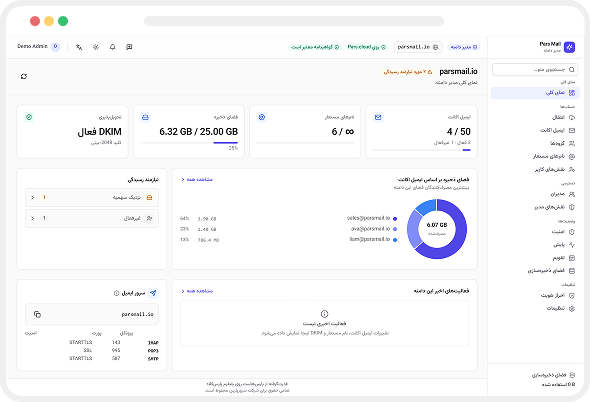Click the browser address bar

(294, 21)
